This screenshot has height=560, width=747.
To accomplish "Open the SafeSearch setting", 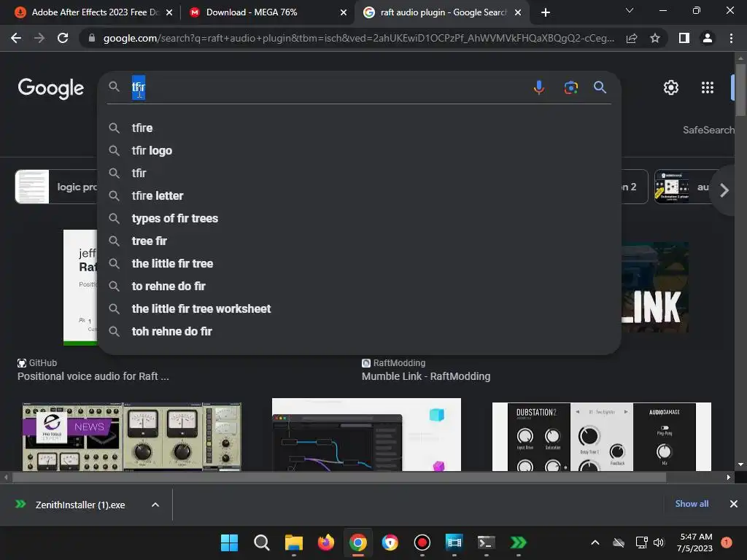I will click(x=708, y=130).
